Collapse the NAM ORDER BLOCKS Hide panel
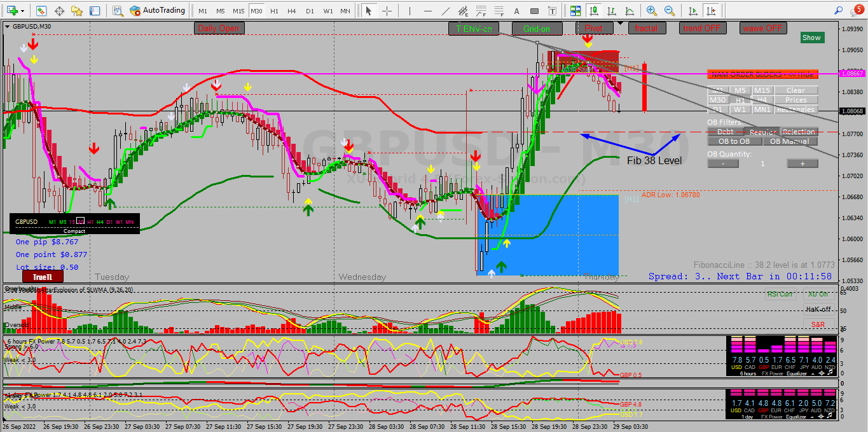 tap(762, 74)
